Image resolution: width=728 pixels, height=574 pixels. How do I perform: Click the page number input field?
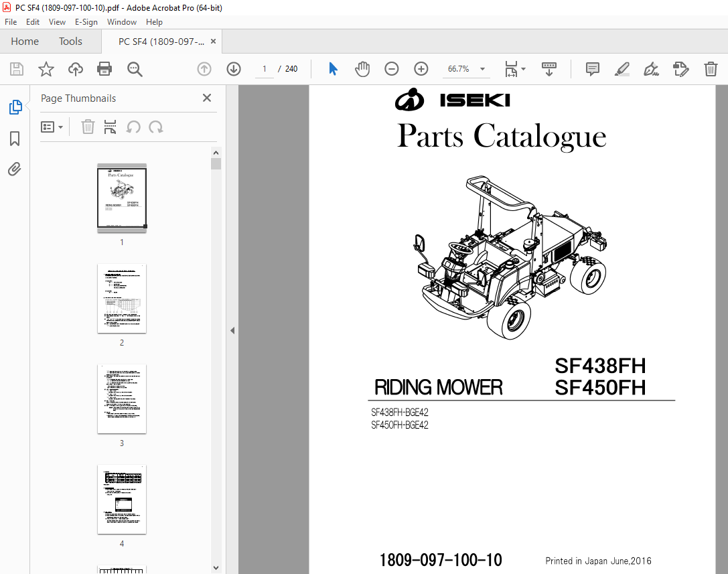pos(265,69)
